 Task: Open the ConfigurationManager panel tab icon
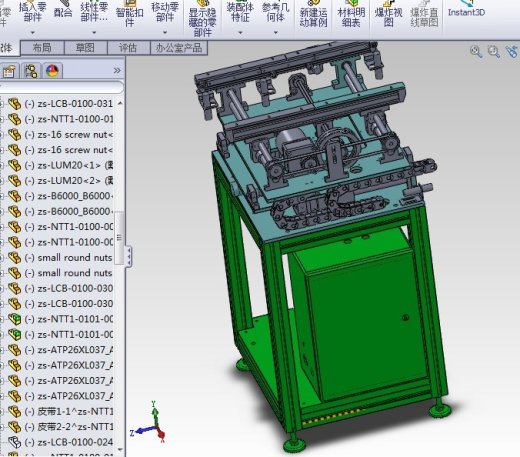tap(31, 71)
